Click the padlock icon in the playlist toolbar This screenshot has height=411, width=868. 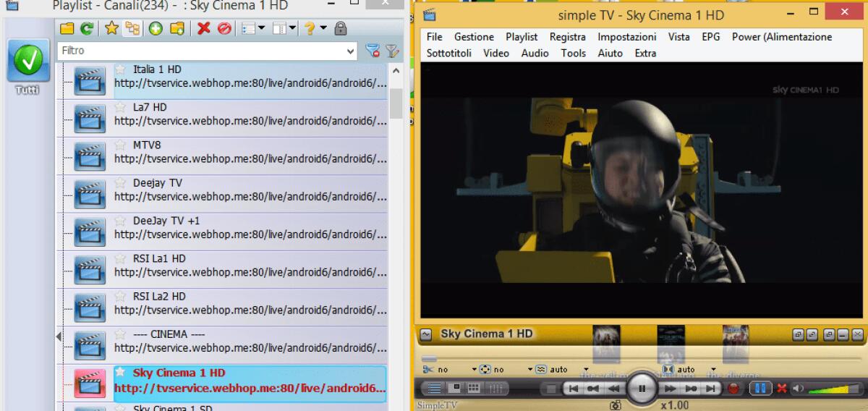(x=341, y=28)
